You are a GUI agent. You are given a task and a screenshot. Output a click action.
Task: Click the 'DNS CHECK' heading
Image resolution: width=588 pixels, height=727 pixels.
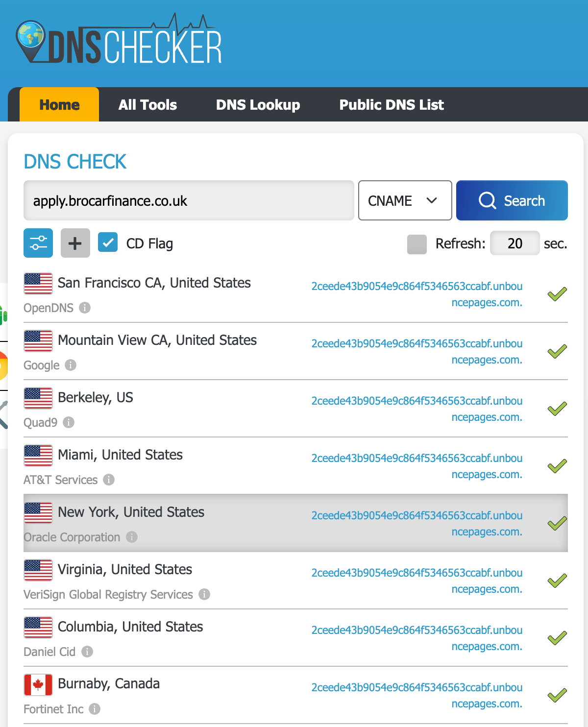75,162
